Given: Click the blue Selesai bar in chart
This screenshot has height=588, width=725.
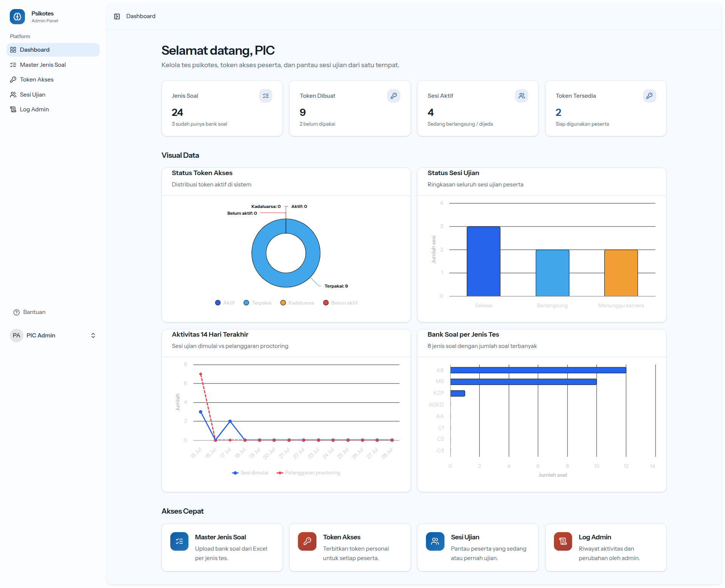Looking at the screenshot, I should 483,261.
